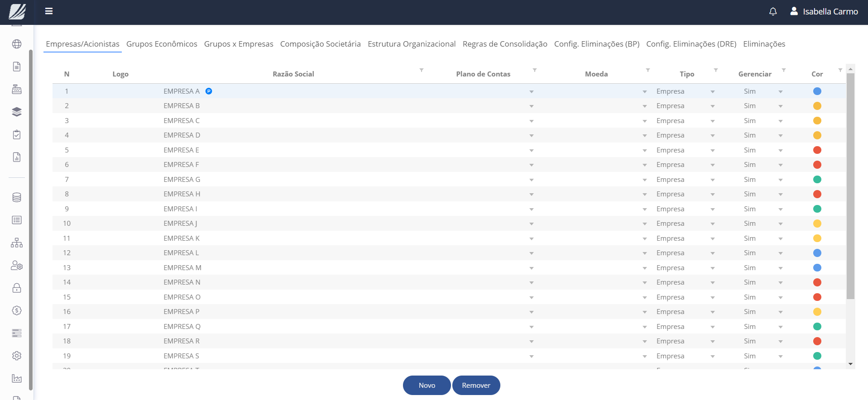Click the blue P badge next to EMPRESA A
868x400 pixels.
[x=209, y=91]
